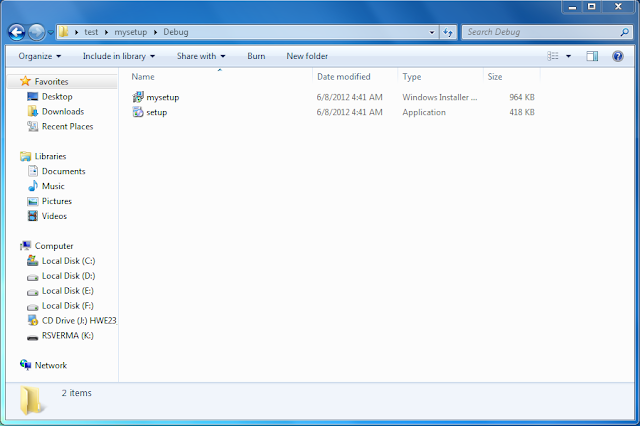
Task: Click the Recent Places icon
Action: point(32,126)
